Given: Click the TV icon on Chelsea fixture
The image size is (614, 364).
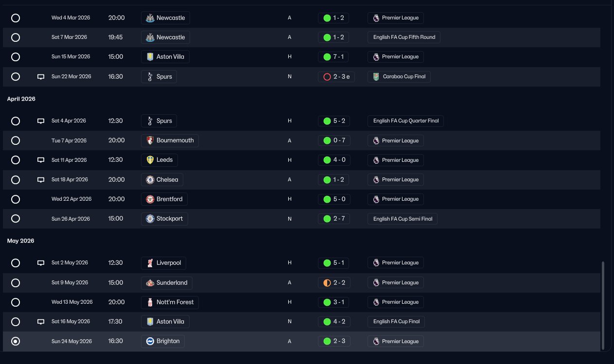Looking at the screenshot, I should 41,180.
